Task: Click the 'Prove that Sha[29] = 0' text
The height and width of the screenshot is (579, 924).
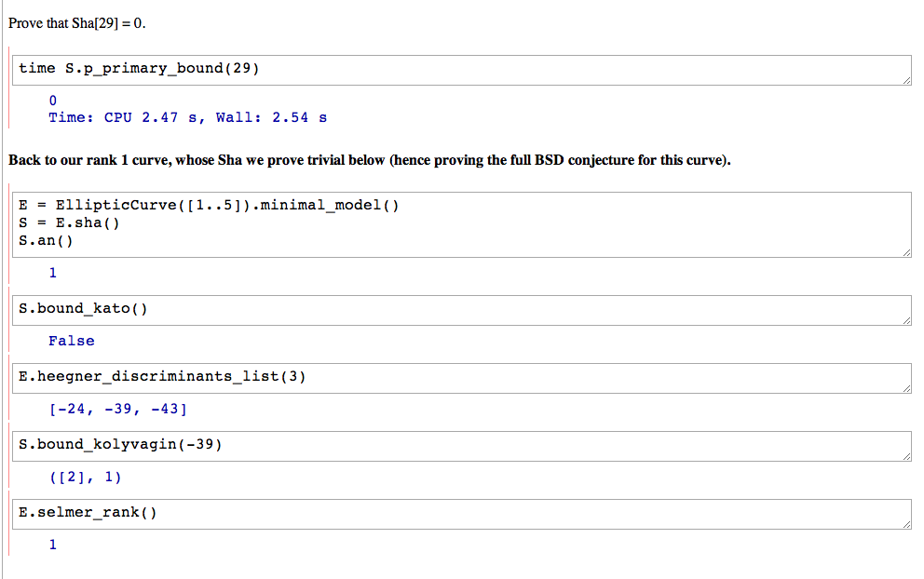Action: (x=76, y=23)
